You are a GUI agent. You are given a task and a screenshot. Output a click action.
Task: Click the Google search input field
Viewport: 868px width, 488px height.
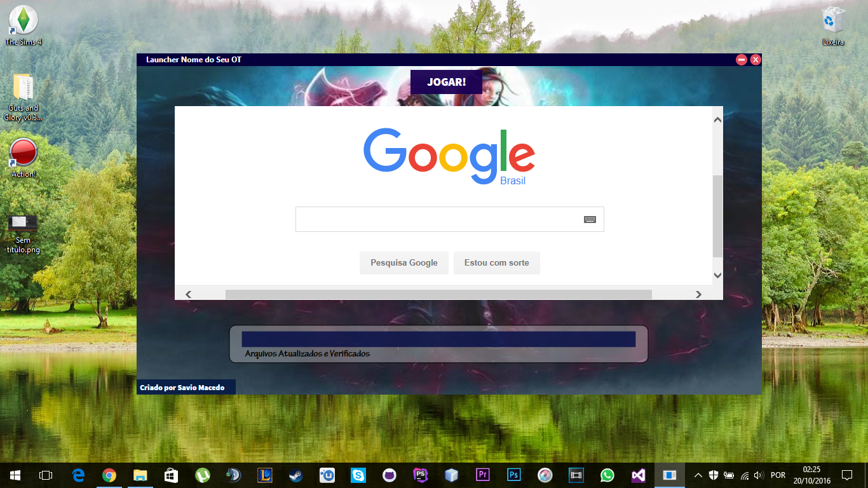pyautogui.click(x=450, y=219)
